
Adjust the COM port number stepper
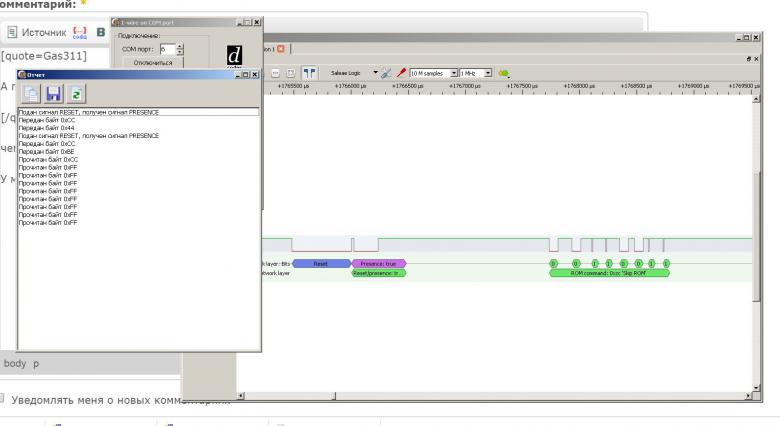tap(179, 48)
